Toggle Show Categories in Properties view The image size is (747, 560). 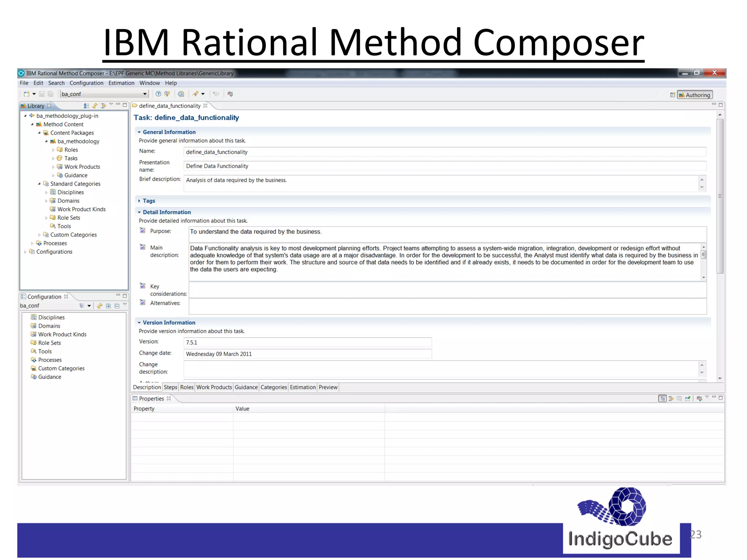tap(662, 398)
